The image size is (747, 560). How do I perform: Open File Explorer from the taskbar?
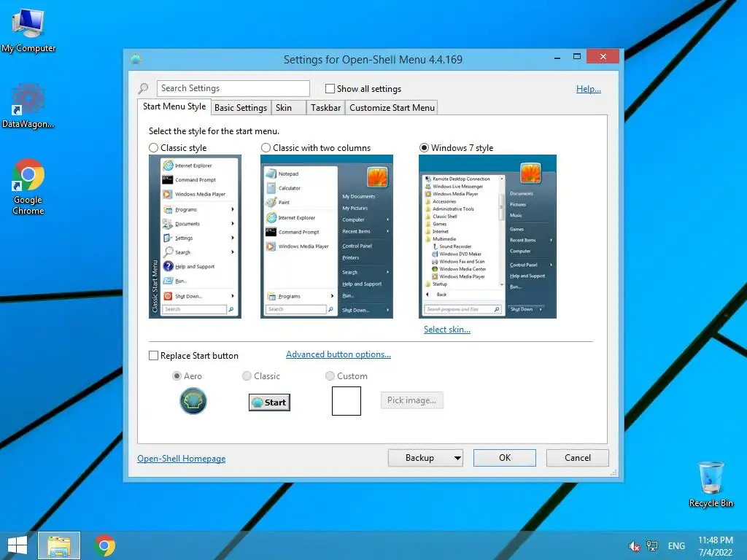pos(59,545)
